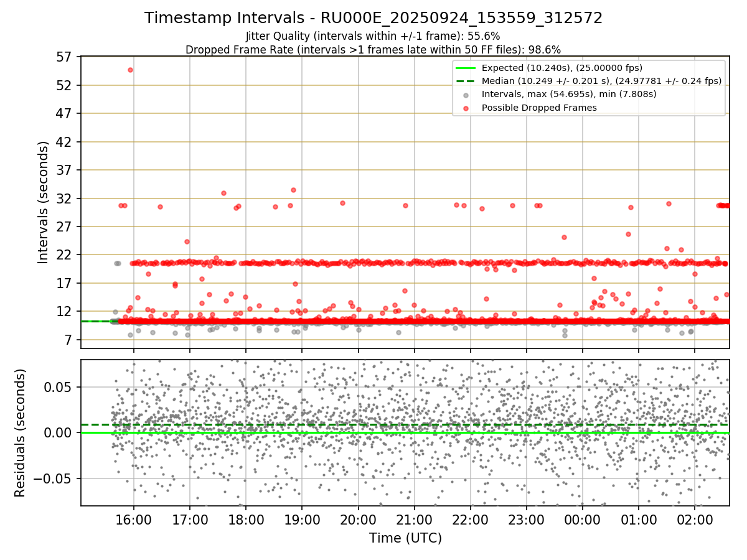Click the dashed green Median line legend marker
The image size is (747, 560).
466,81
